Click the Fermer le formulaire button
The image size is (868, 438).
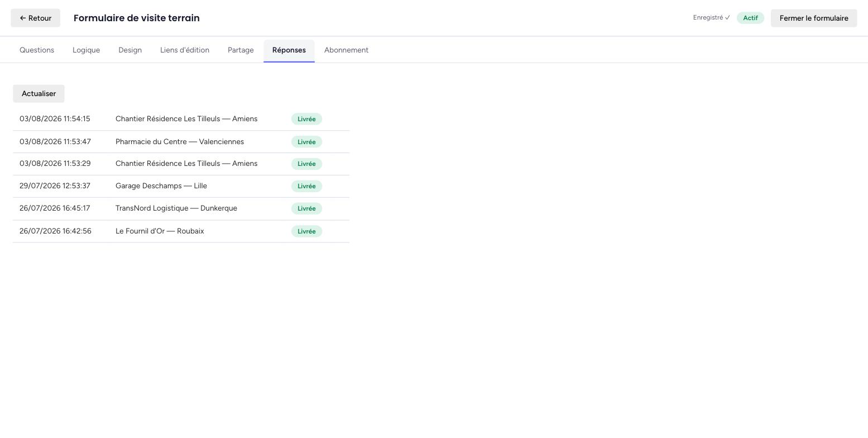click(814, 18)
